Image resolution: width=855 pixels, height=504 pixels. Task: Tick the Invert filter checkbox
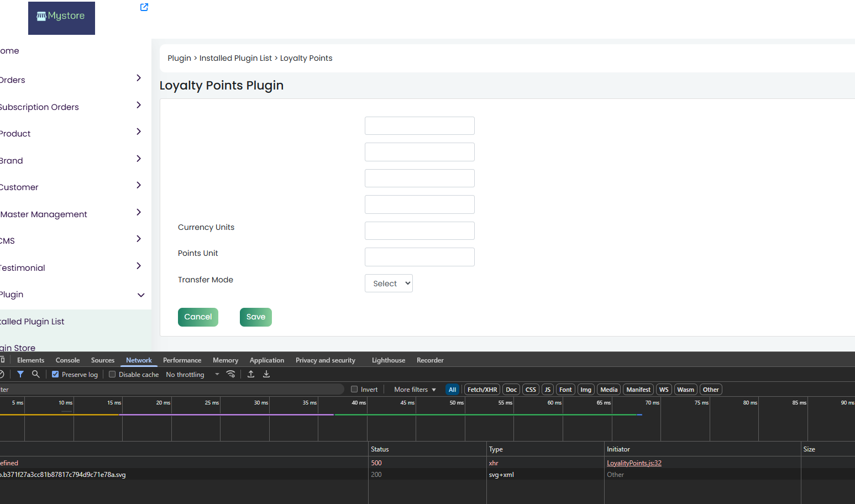[x=354, y=390]
